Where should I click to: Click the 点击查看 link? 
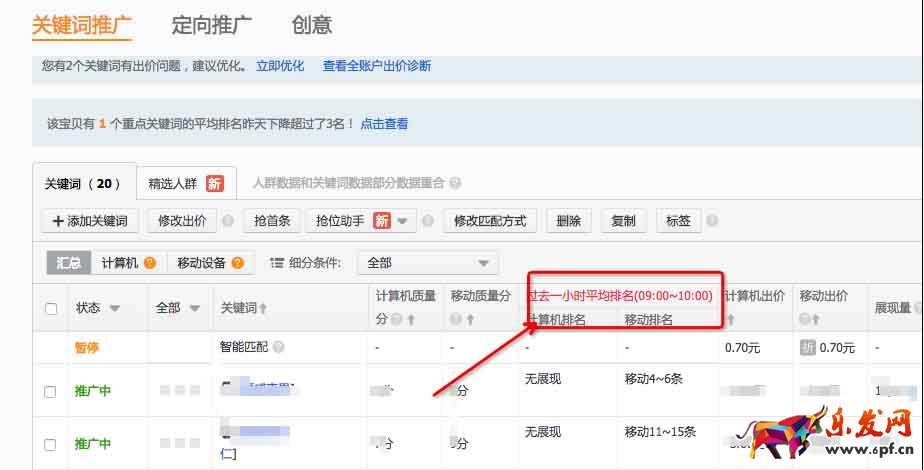tap(384, 124)
